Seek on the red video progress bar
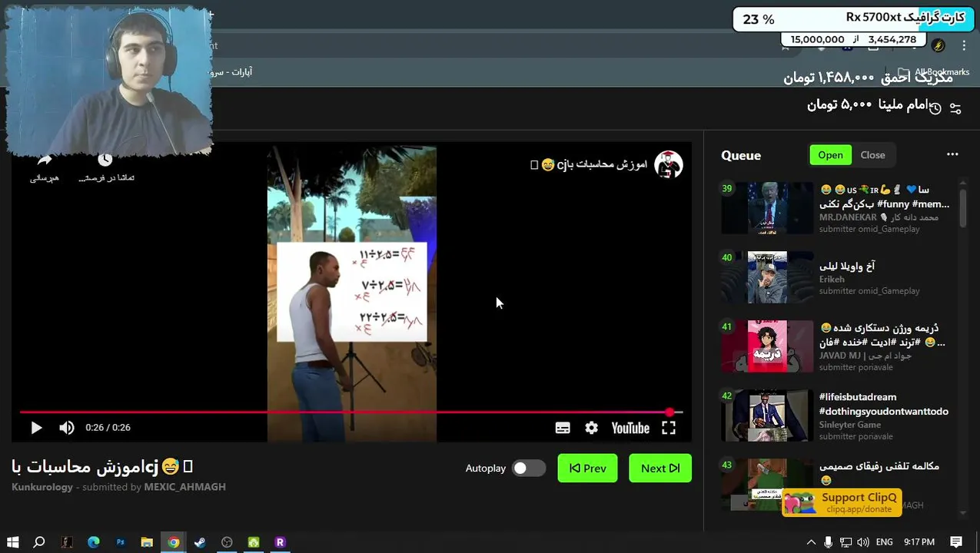Viewport: 980px width, 553px height. pyautogui.click(x=350, y=412)
